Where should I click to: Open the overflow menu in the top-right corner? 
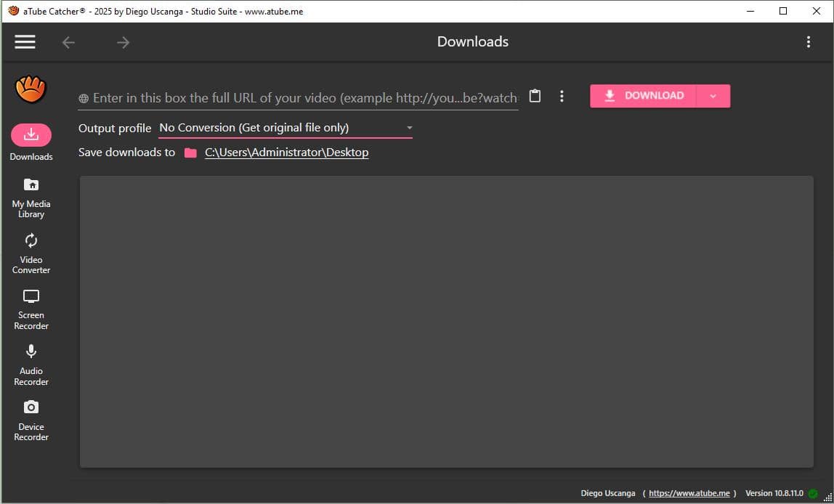pos(809,41)
